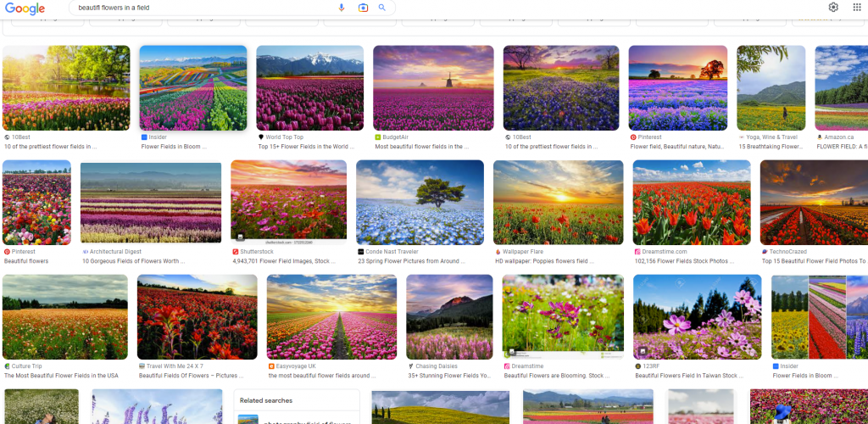
Task: Click the 'Amazon.ca' source label
Action: click(x=838, y=137)
